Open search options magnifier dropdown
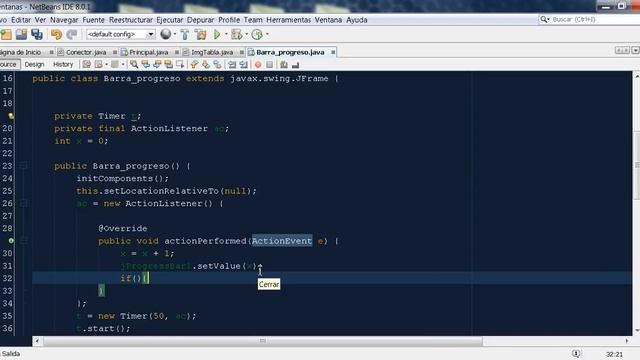 [x=544, y=20]
